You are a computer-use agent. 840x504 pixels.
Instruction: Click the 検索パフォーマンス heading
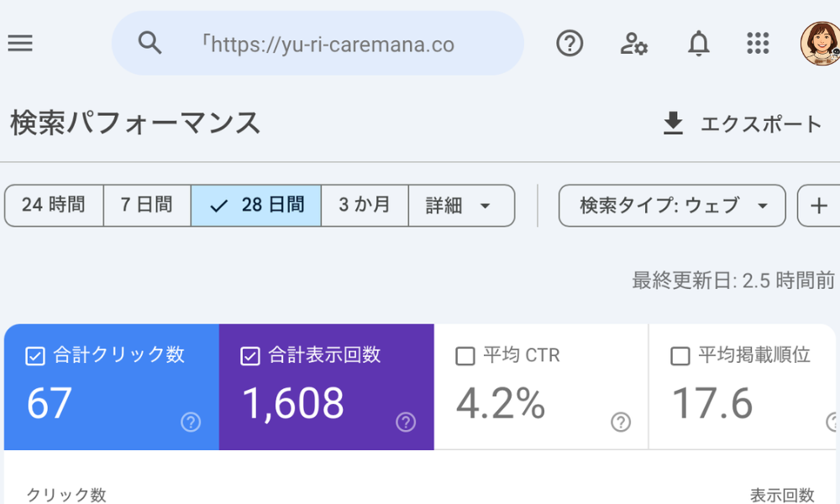(135, 123)
